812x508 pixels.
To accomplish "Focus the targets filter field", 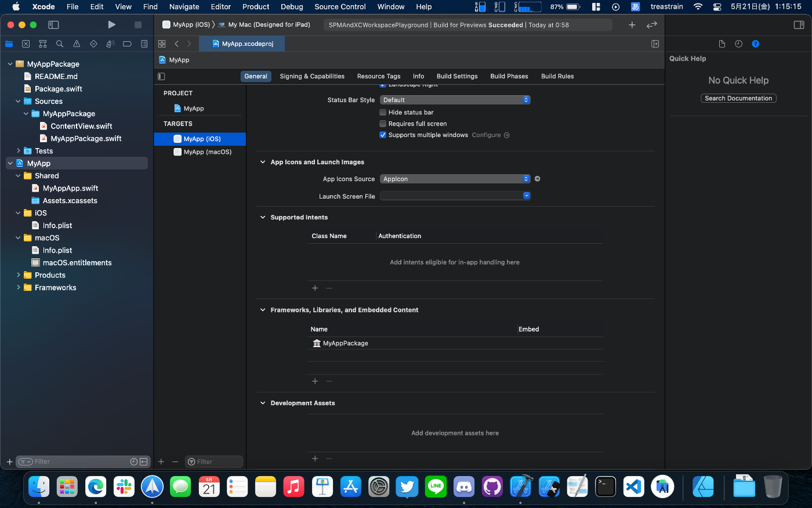I will pos(213,462).
